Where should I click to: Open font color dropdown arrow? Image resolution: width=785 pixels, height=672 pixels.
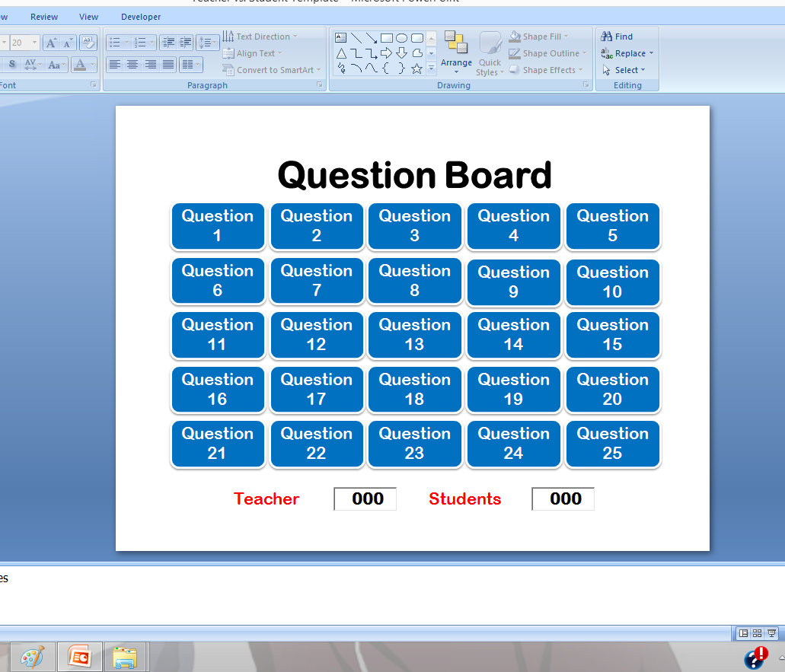coord(92,65)
